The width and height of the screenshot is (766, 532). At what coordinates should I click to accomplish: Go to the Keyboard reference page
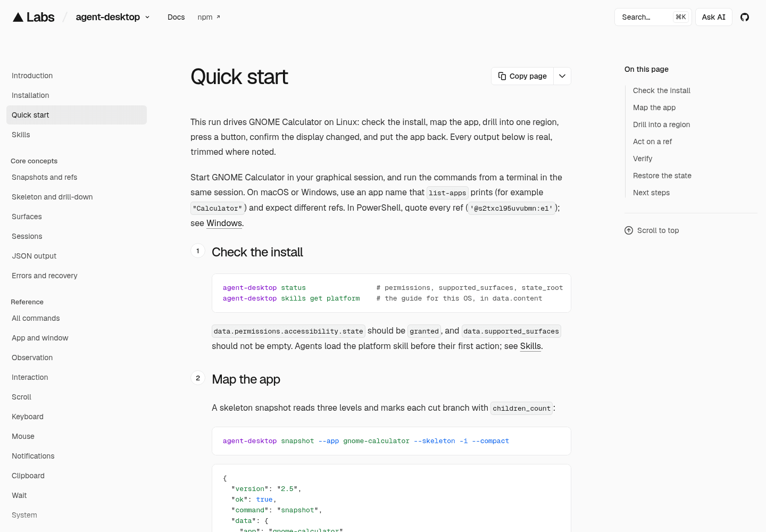77,417
